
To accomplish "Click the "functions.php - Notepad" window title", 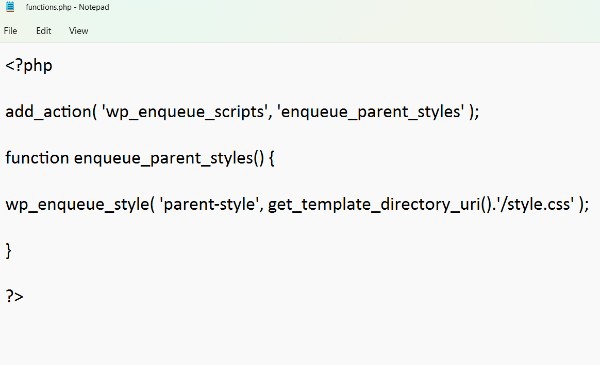I will (x=67, y=7).
